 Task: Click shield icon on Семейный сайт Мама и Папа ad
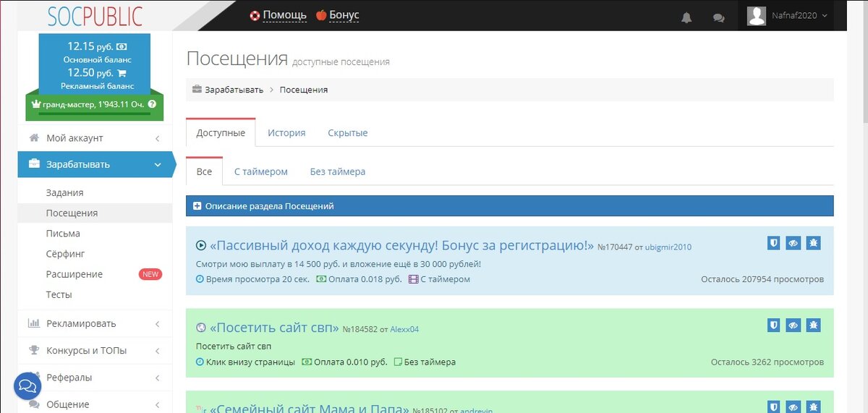pyautogui.click(x=774, y=406)
